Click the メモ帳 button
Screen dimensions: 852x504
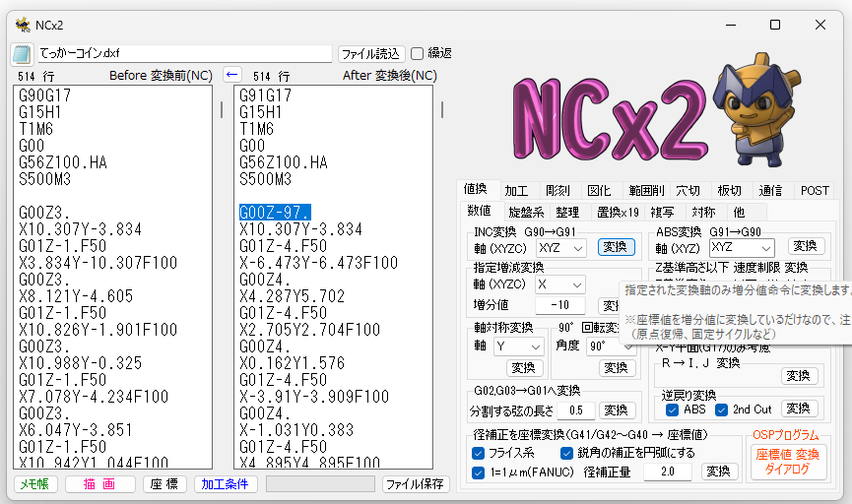(34, 484)
